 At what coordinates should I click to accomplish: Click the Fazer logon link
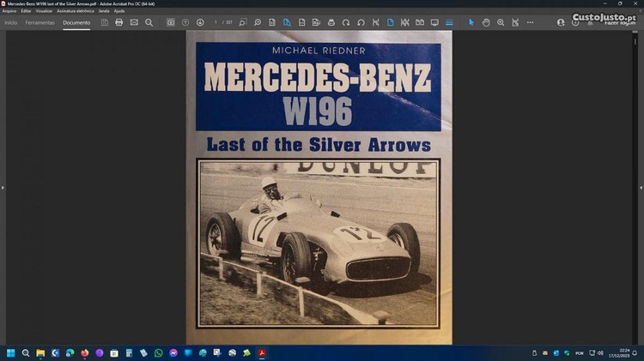(x=622, y=22)
